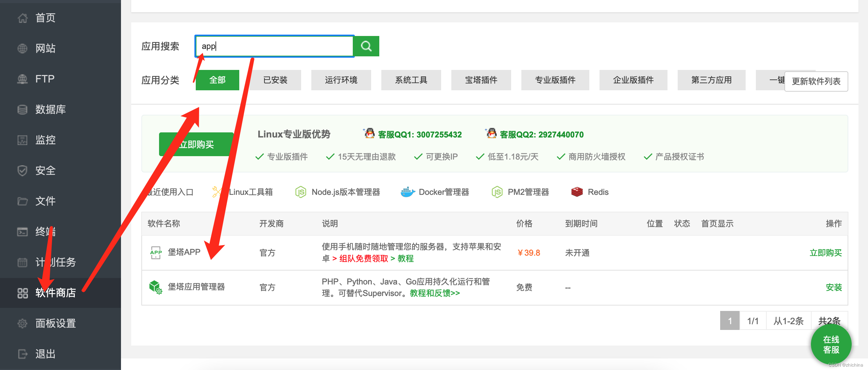Select the 第三方应用 category tab
The width and height of the screenshot is (868, 370).
(711, 80)
